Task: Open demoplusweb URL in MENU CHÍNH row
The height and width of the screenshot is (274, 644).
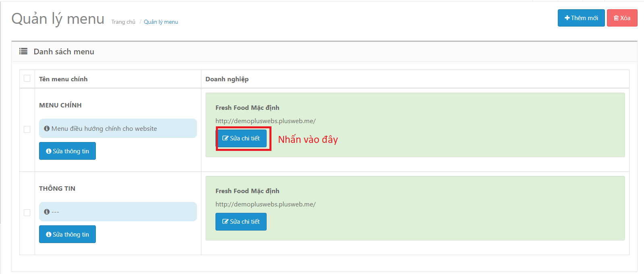Action: point(265,121)
